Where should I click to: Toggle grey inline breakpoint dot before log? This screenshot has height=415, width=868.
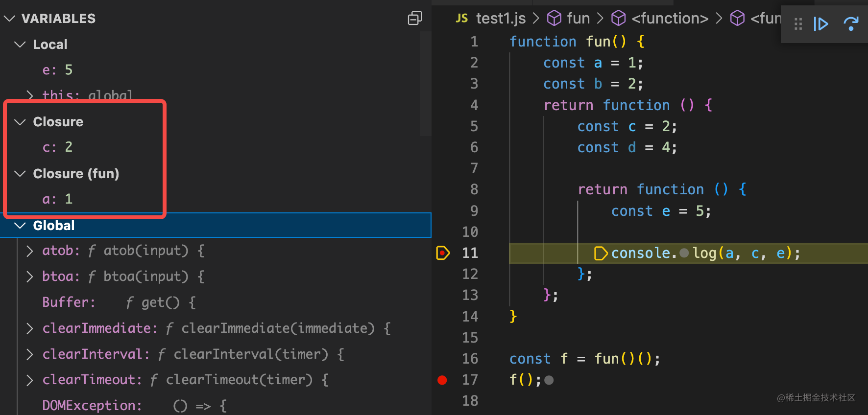click(684, 253)
